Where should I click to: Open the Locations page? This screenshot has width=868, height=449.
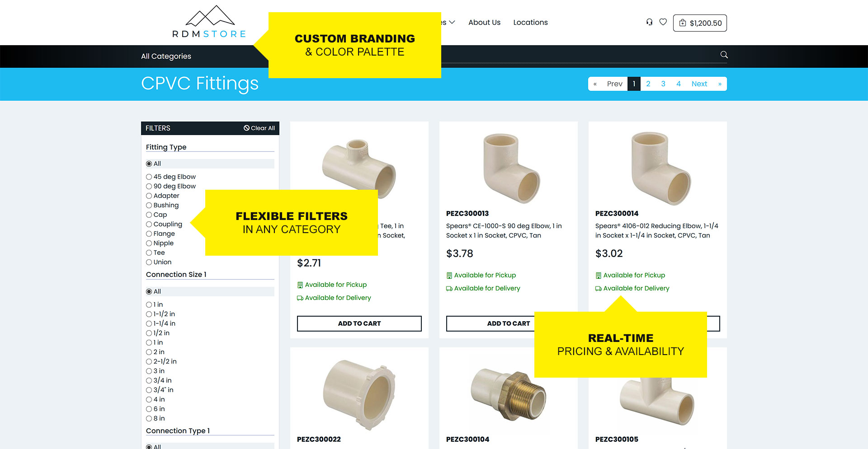[x=530, y=22]
